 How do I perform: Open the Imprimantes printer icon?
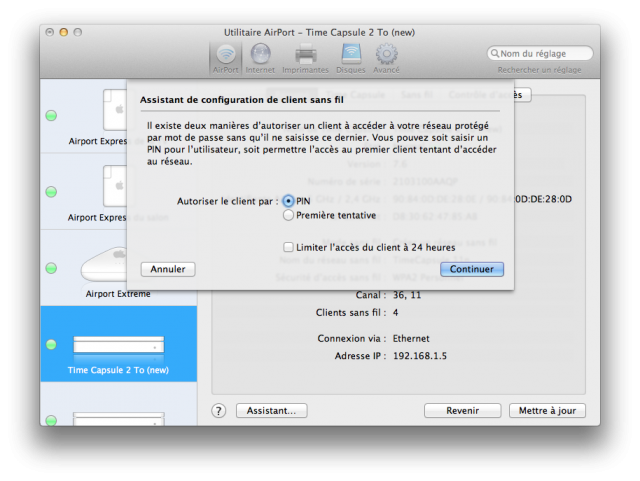(305, 59)
